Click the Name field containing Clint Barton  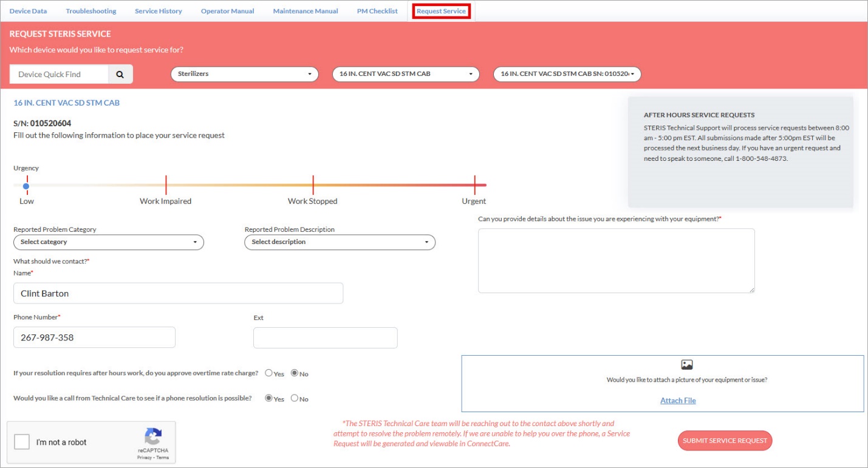click(x=178, y=293)
